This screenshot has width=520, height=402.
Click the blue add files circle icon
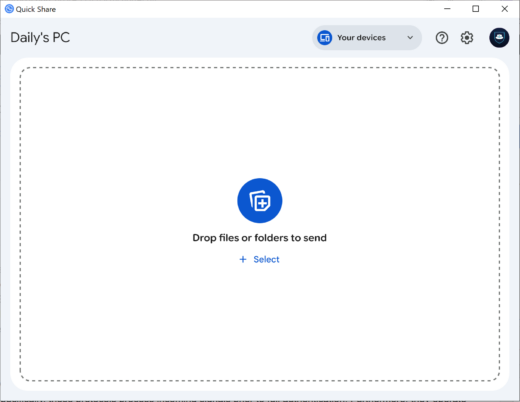pos(260,201)
